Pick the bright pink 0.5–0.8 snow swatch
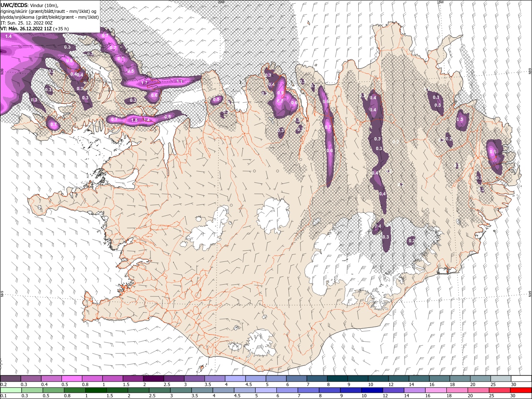 (72, 379)
